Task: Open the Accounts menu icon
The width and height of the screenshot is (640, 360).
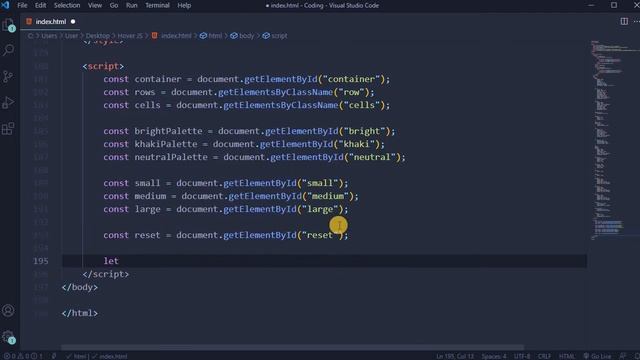Action: click(8, 311)
